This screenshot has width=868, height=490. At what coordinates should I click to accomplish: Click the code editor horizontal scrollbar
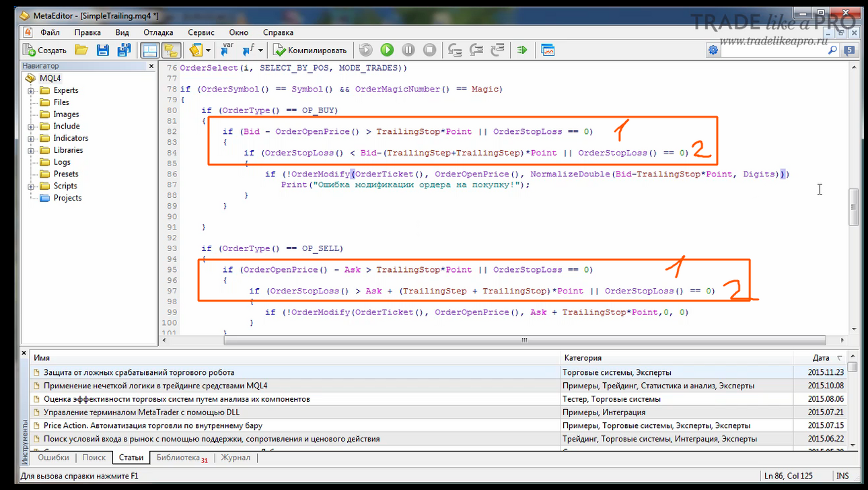525,341
